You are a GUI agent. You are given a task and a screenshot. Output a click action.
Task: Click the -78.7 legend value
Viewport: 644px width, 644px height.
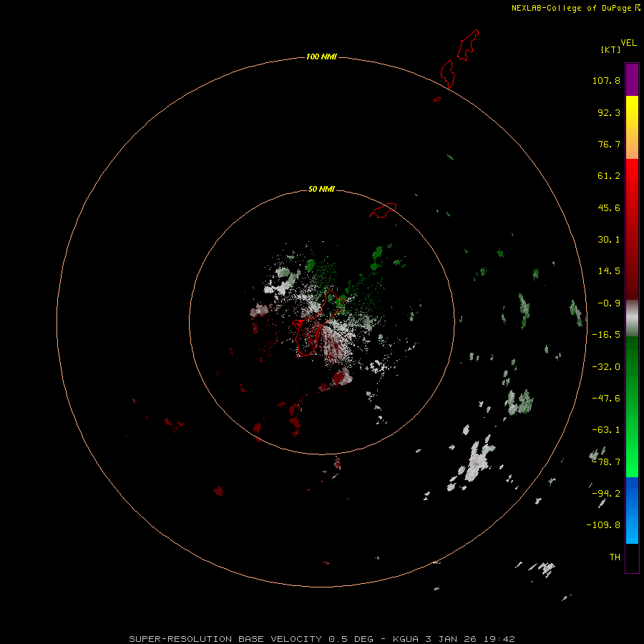point(606,462)
